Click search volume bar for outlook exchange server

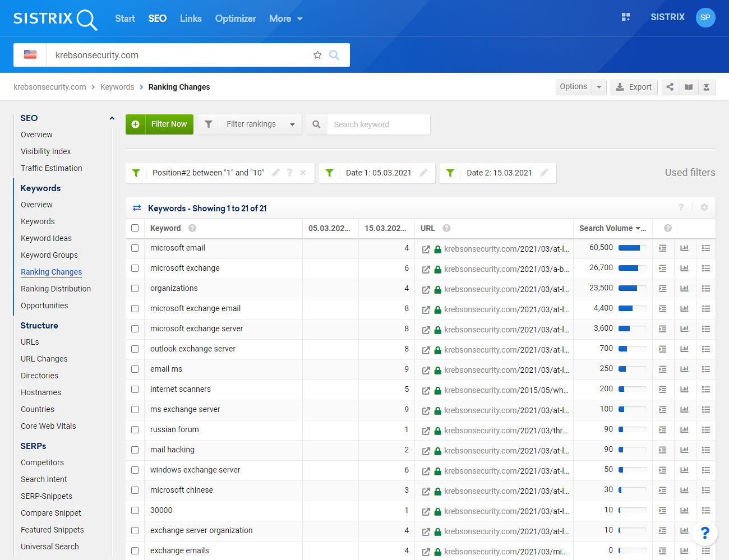point(632,349)
